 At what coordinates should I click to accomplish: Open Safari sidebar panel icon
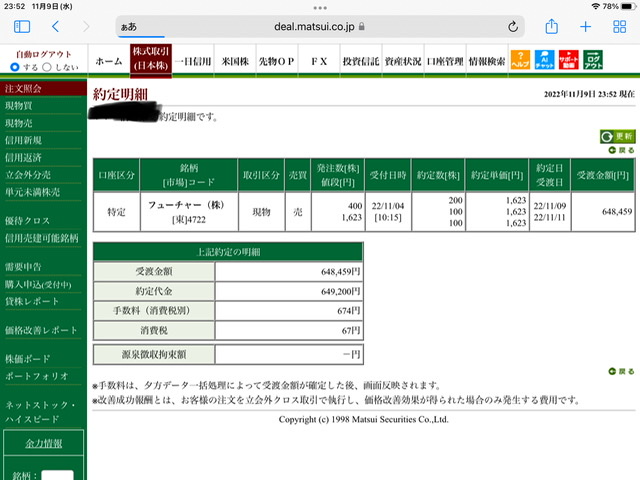pyautogui.click(x=22, y=27)
